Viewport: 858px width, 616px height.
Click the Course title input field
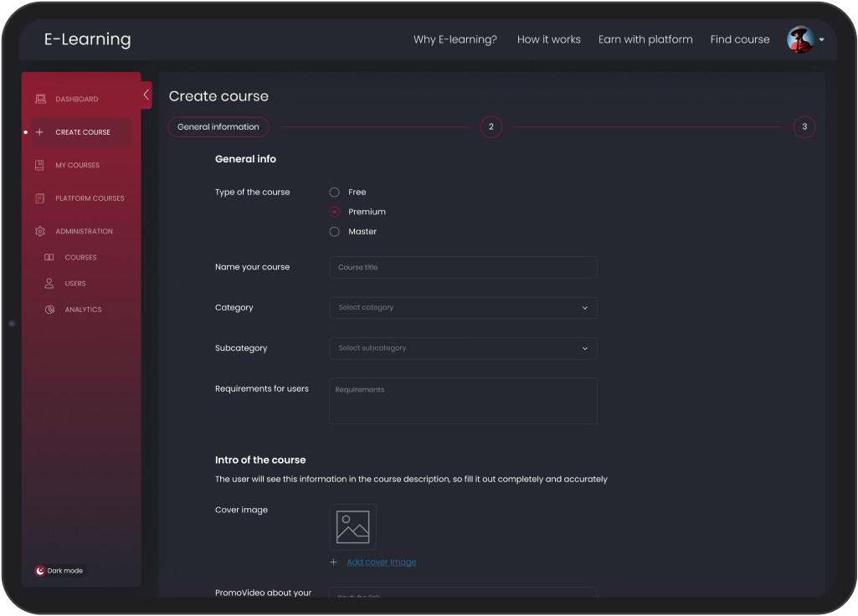(x=463, y=268)
